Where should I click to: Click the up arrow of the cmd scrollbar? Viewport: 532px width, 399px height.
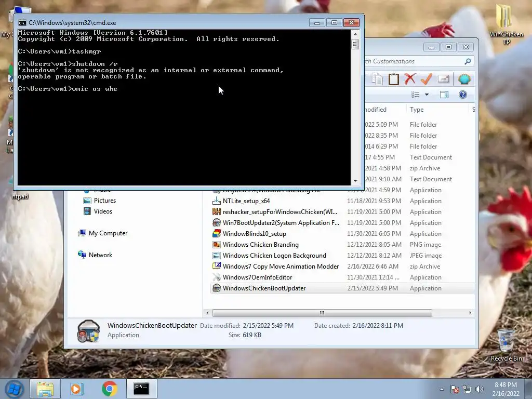tap(355, 34)
